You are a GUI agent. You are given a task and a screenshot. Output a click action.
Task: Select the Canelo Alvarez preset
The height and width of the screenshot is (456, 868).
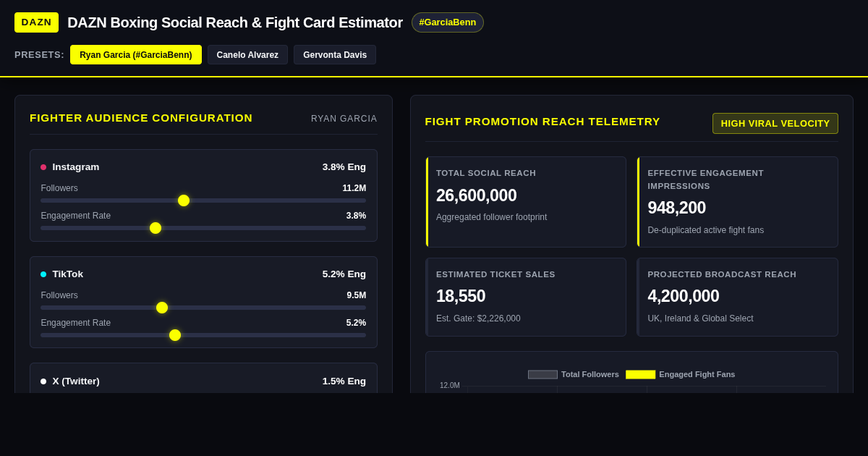coord(247,55)
